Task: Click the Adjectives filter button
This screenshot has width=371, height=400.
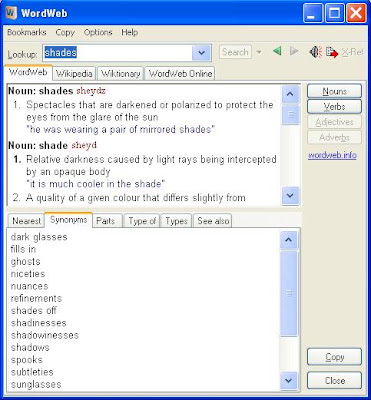Action: (334, 122)
